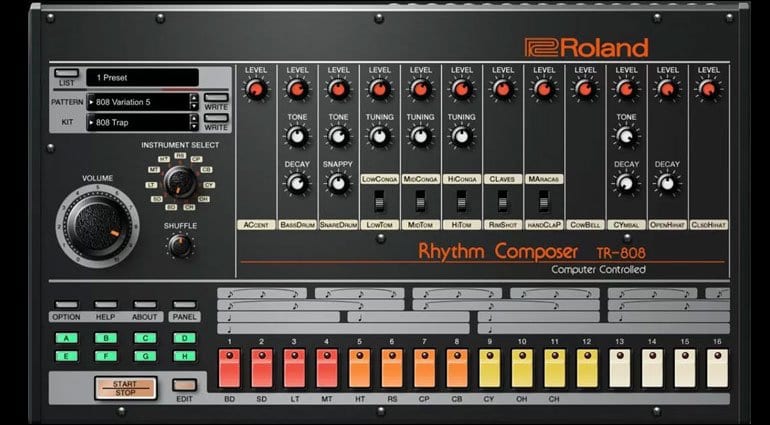Select pattern bank A green button
Image resolution: width=770 pixels, height=425 pixels.
coord(66,338)
